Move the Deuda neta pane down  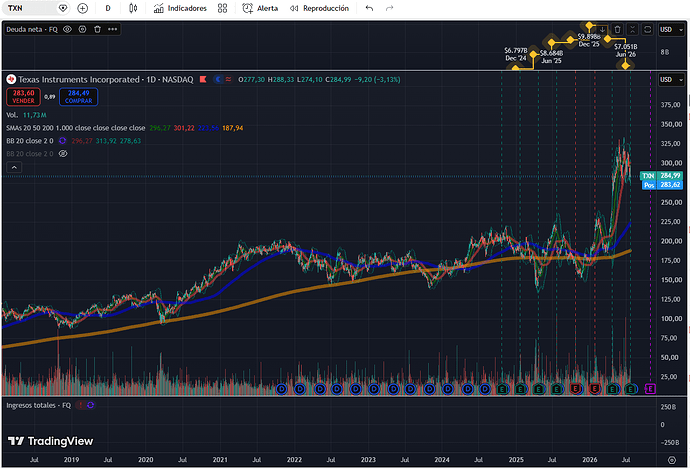pyautogui.click(x=602, y=29)
